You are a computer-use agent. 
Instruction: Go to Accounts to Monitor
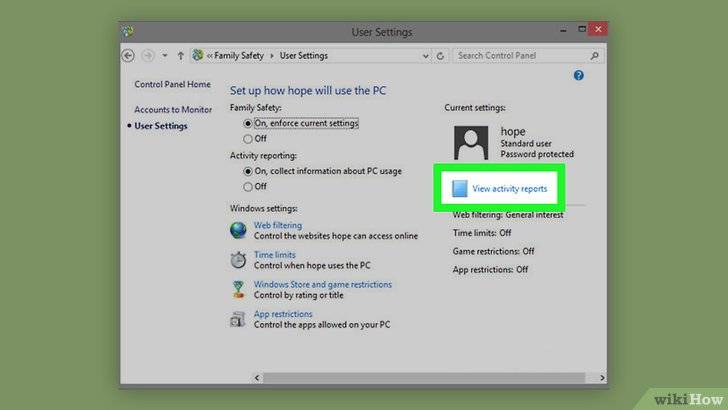tap(173, 109)
